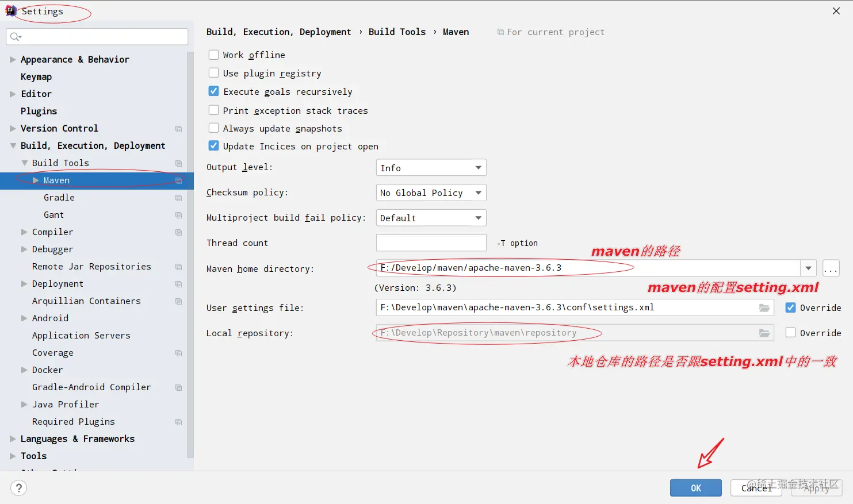Enable Always update snapshots checkbox

(x=213, y=128)
